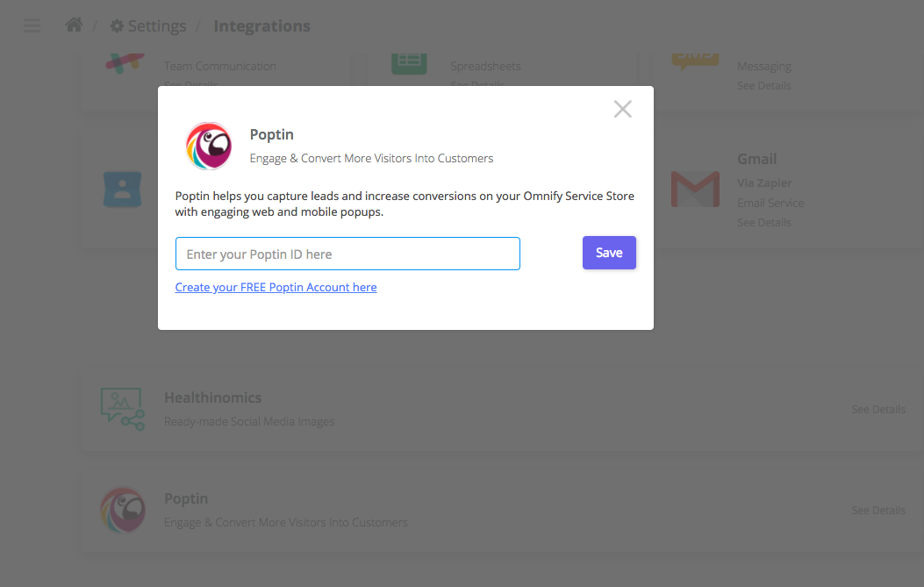Click the Slack Team Communication icon
Image resolution: width=924 pixels, height=587 pixels.
tap(125, 63)
